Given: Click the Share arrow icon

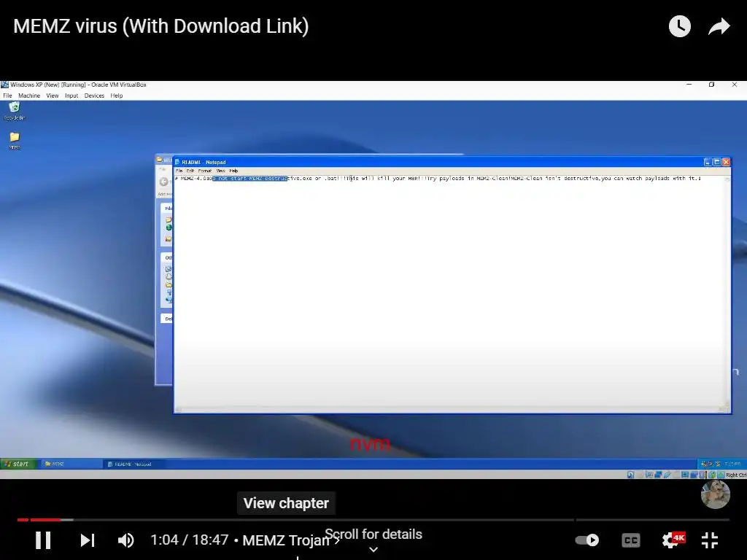Looking at the screenshot, I should [x=719, y=26].
